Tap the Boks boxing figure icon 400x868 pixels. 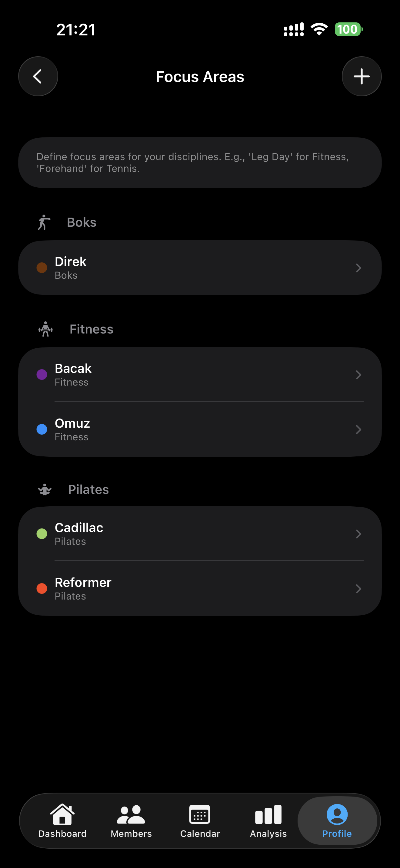pos(44,222)
